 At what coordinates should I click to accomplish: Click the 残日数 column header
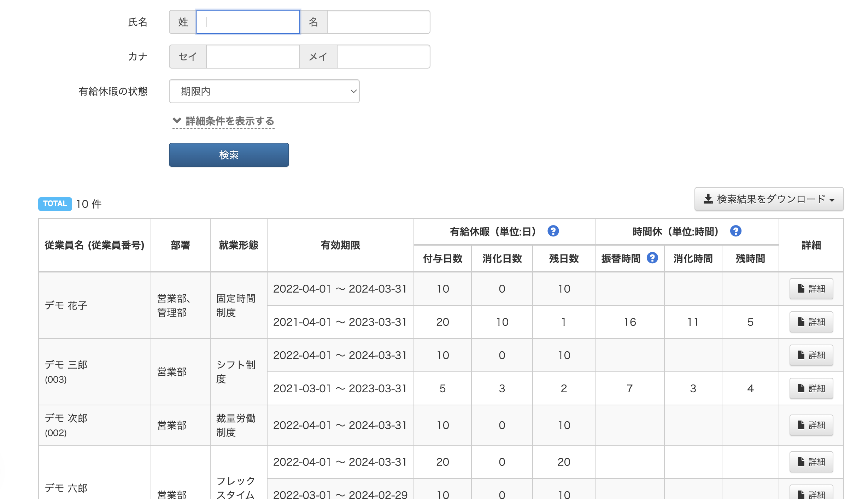coord(564,259)
